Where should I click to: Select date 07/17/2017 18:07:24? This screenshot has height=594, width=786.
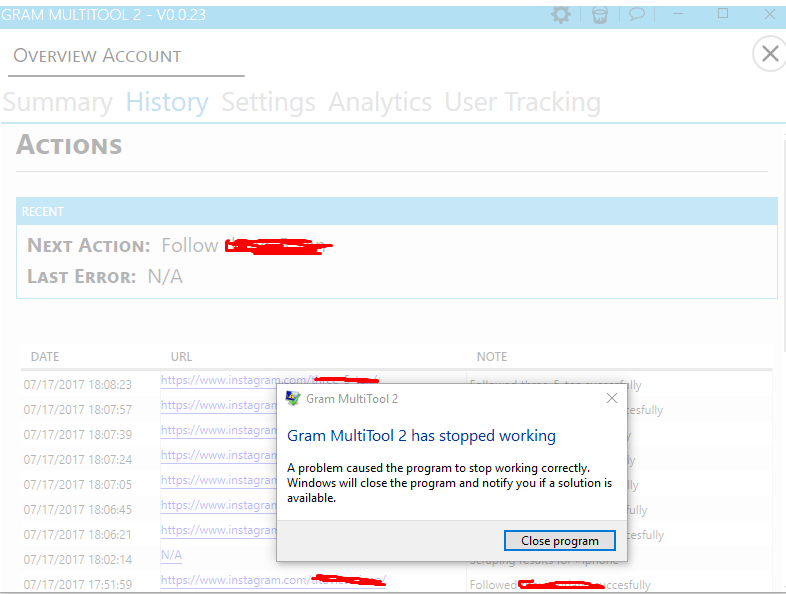coord(78,460)
